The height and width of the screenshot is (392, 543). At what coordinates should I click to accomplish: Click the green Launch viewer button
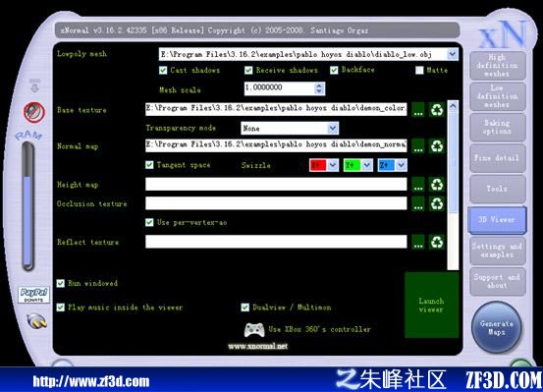tap(431, 305)
